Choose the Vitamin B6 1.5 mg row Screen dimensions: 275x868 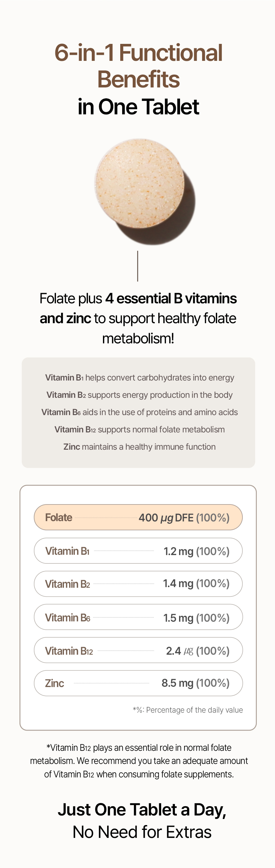point(138,617)
